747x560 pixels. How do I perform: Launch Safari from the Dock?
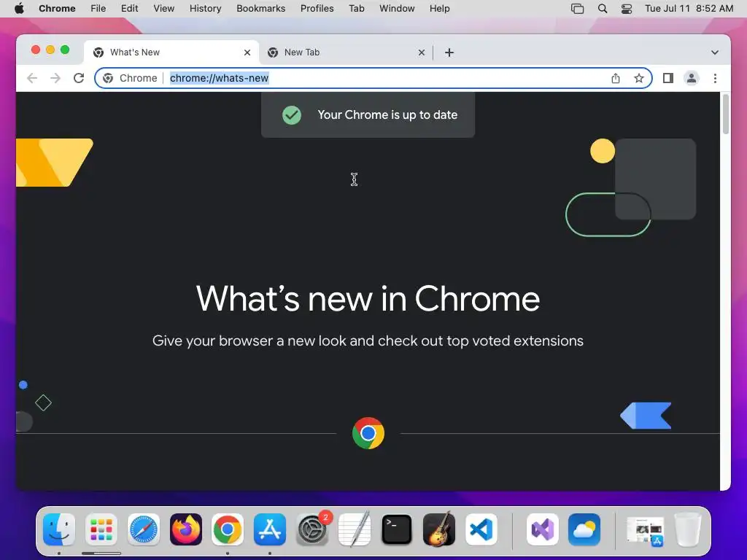144,529
